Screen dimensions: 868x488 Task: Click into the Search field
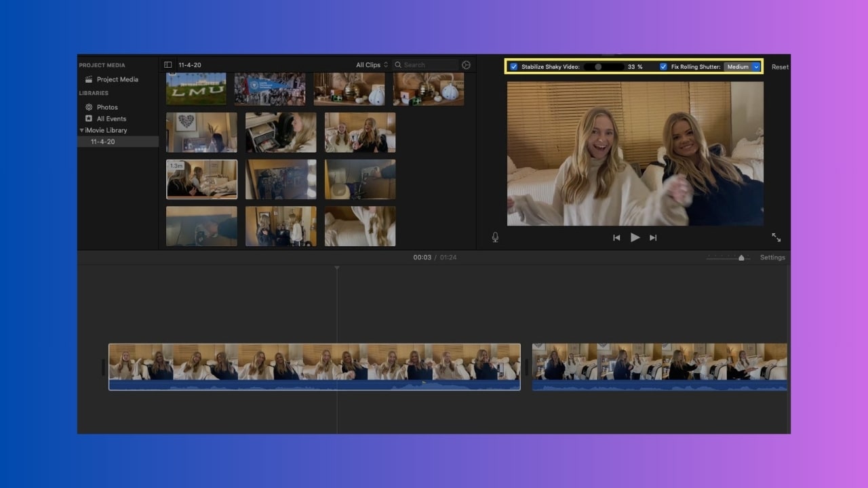click(425, 65)
